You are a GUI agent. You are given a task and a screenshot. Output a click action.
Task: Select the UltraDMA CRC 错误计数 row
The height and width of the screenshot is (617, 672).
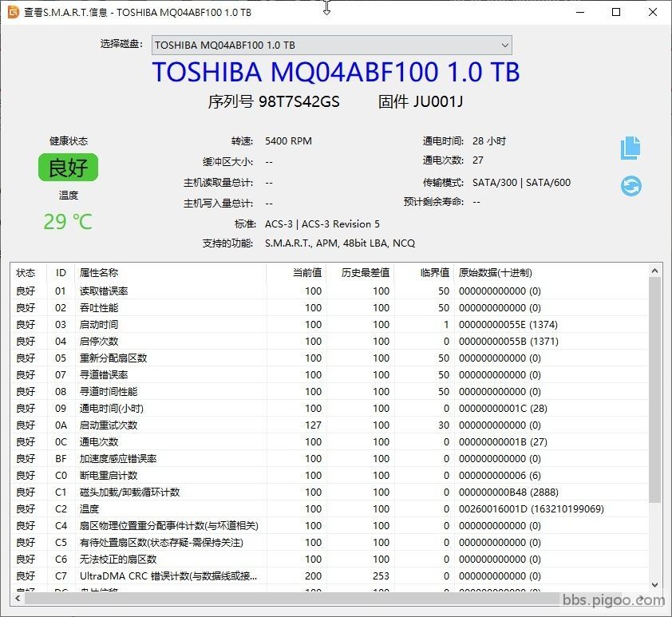[x=329, y=575]
